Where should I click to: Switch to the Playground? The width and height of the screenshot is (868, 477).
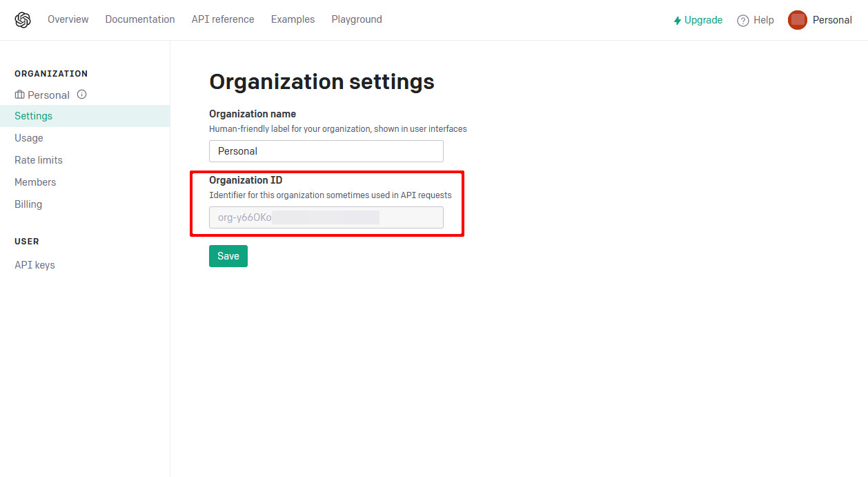click(357, 19)
